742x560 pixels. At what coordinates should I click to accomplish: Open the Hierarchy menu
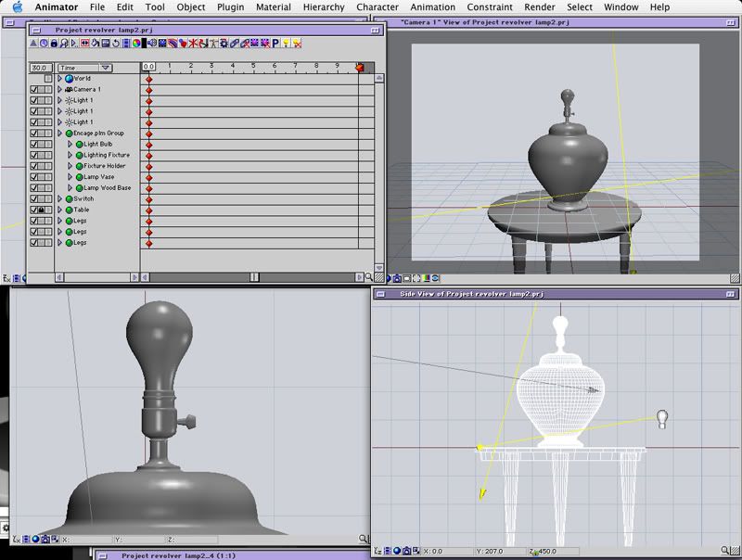coord(324,6)
